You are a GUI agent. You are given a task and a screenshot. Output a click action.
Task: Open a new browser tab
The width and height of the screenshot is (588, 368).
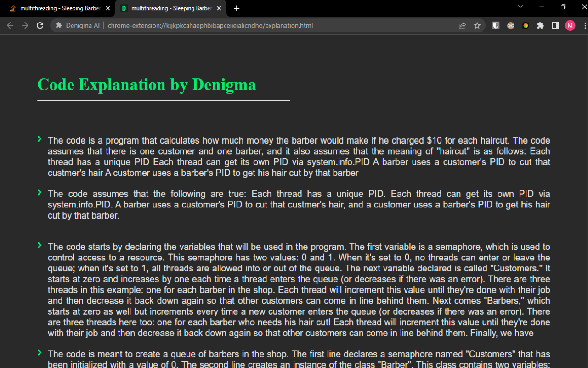click(x=237, y=8)
